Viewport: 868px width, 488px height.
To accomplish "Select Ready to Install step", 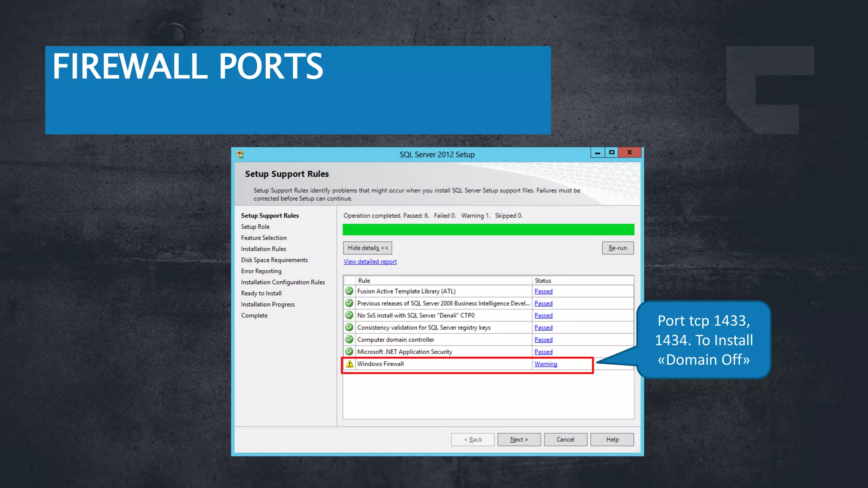I will tap(261, 293).
